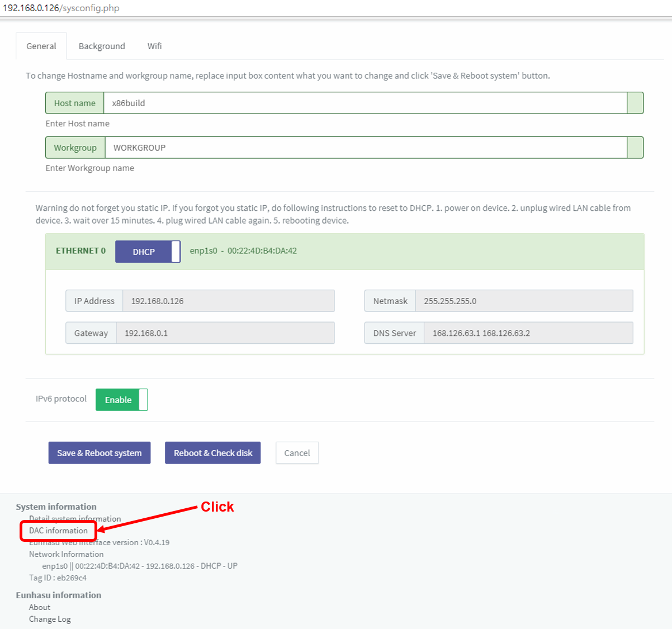This screenshot has height=629, width=672.
Task: Click the browser address bar URL
Action: (x=61, y=8)
